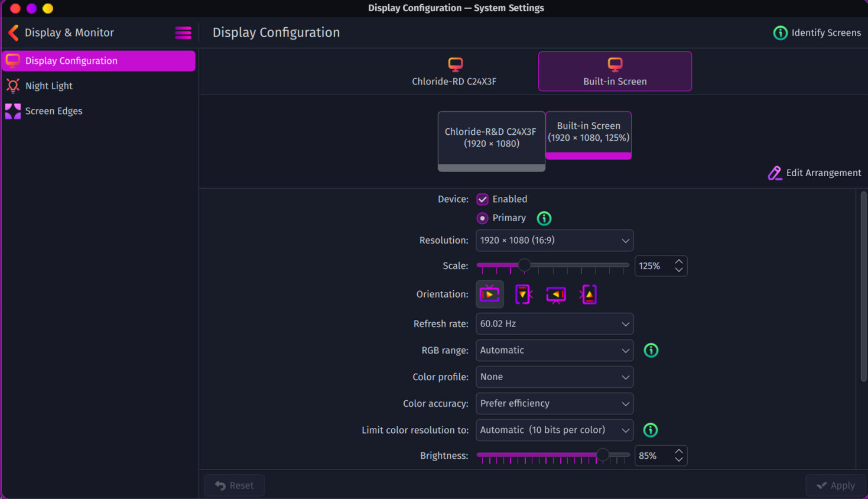Viewport: 868px width, 499px height.
Task: Select the 90° rotated orientation icon
Action: (x=523, y=294)
